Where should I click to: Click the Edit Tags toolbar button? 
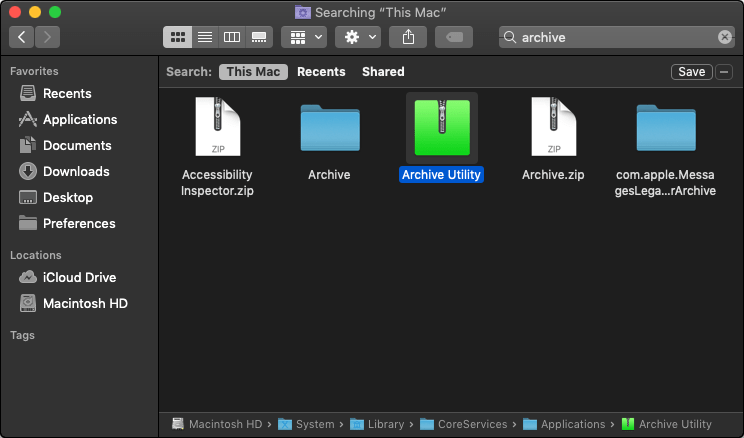[454, 37]
